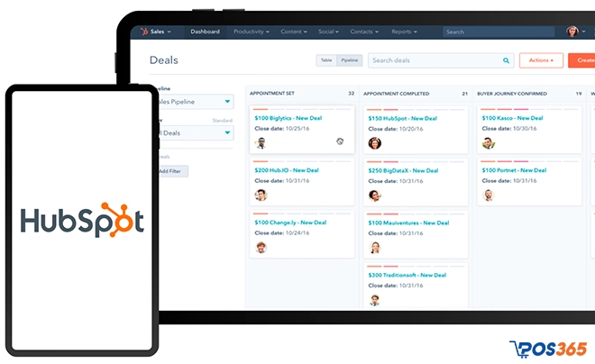Switch to Table view

(x=326, y=60)
